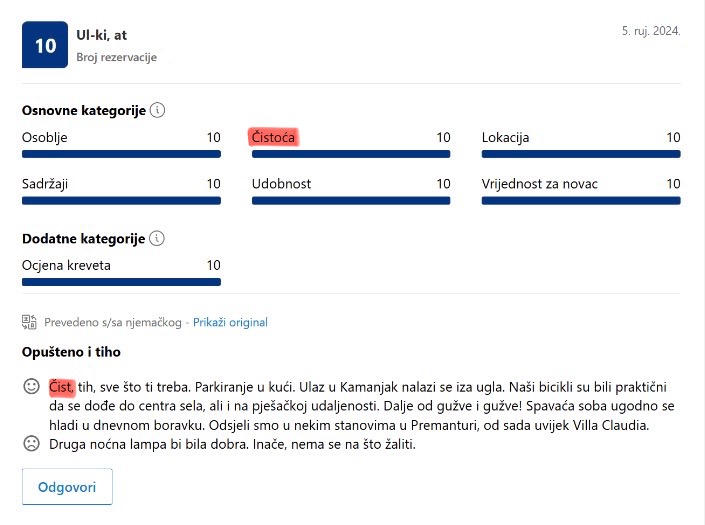Click the Broj rezervacije text
Image resolution: width=705 pixels, height=525 pixels.
(116, 57)
